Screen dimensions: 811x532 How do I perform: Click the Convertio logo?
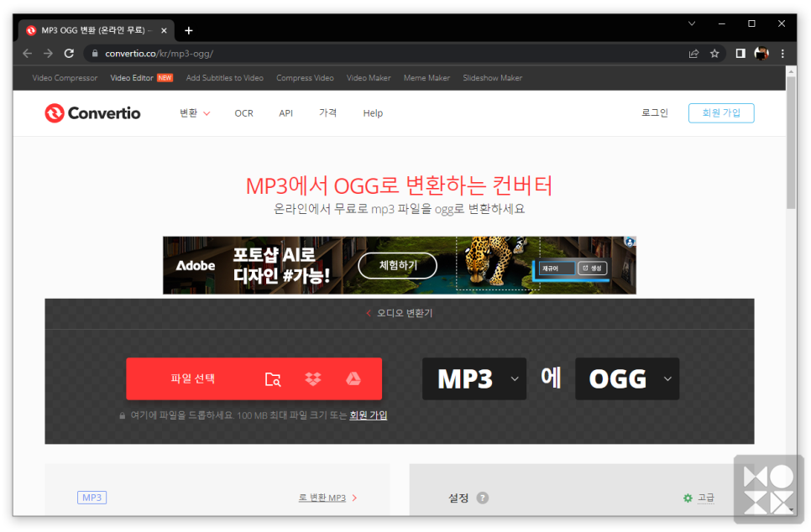pos(92,113)
